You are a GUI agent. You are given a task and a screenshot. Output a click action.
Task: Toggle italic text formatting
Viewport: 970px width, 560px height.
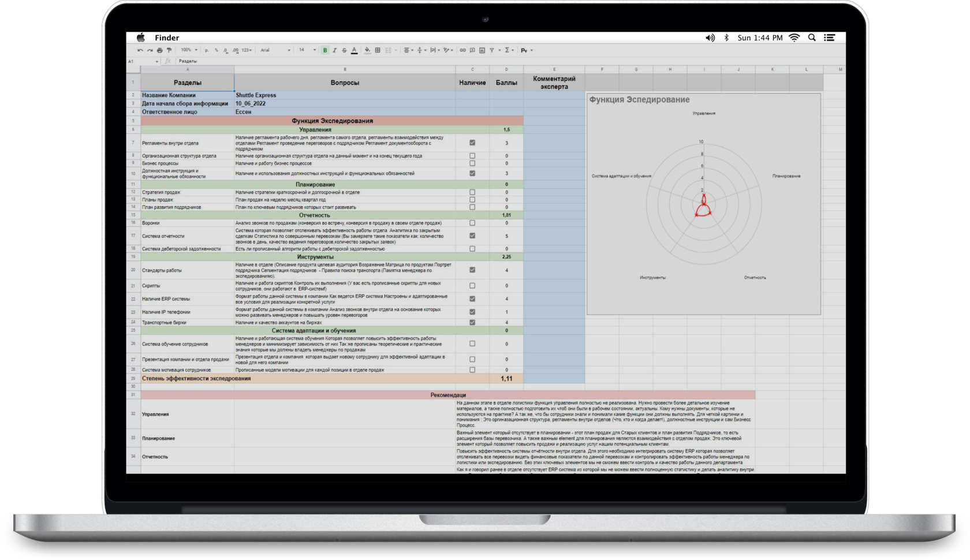point(334,50)
